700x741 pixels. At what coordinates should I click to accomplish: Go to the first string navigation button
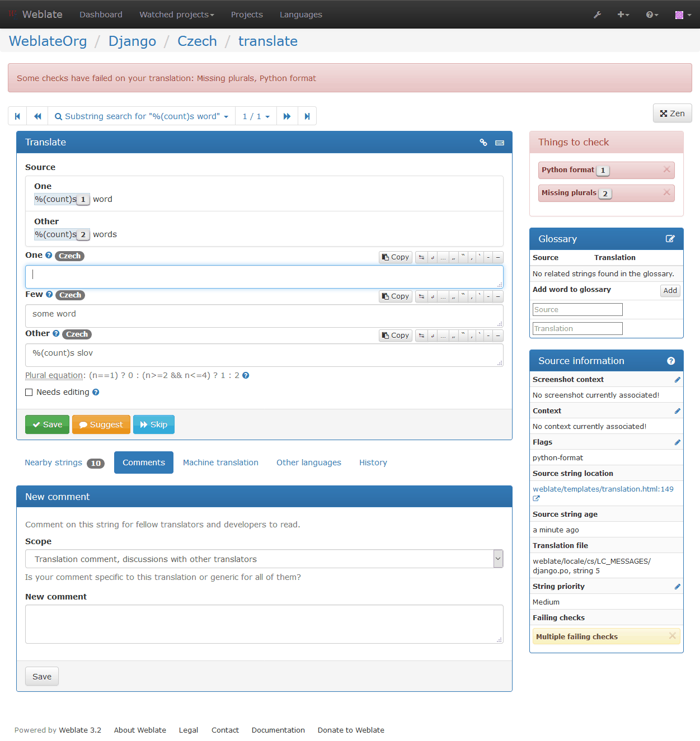pos(17,116)
